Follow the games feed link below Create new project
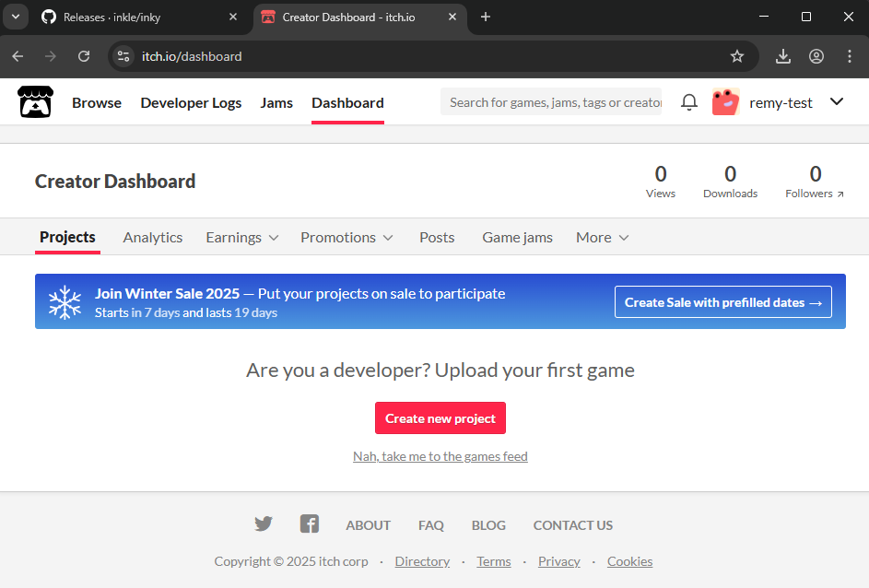This screenshot has width=869, height=588. pyautogui.click(x=440, y=455)
